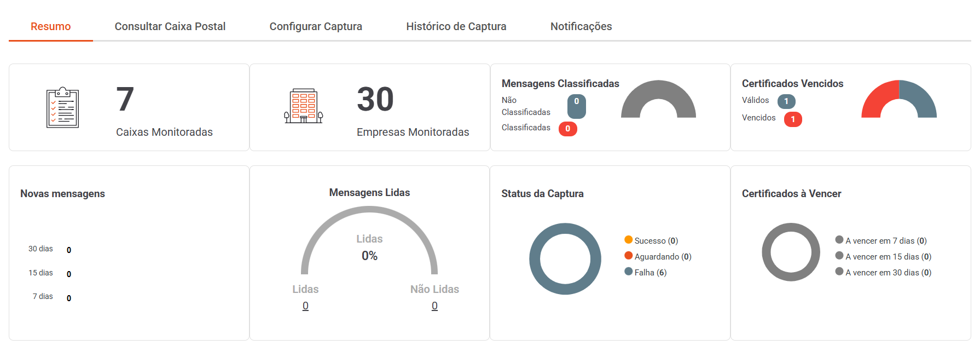The height and width of the screenshot is (351, 980).
Task: Click the 7 dias certificate legend dot
Action: (x=839, y=240)
